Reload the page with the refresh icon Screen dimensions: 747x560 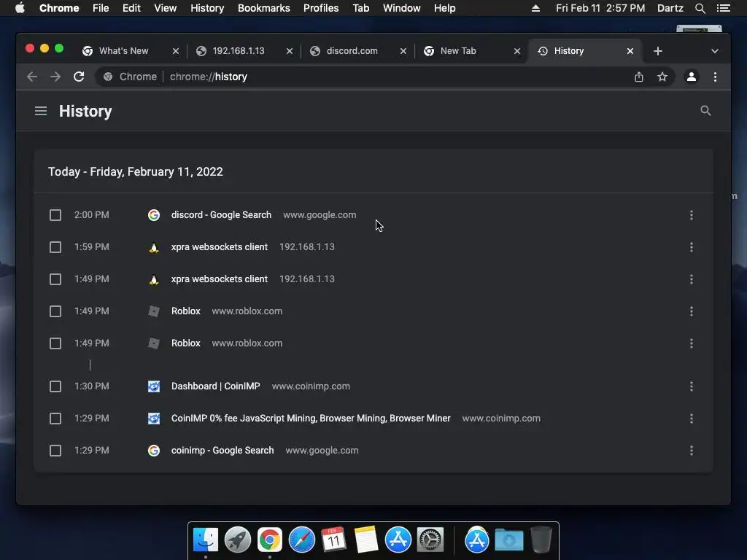point(79,77)
